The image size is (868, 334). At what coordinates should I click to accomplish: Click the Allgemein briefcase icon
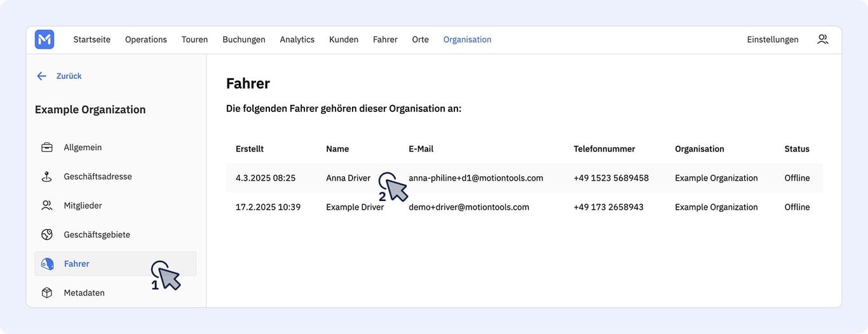coord(47,147)
